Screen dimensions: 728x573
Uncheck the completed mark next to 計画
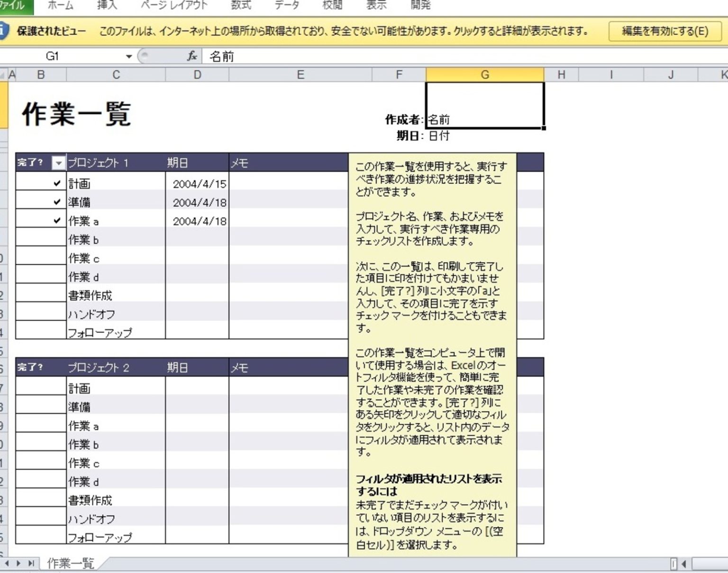point(56,184)
